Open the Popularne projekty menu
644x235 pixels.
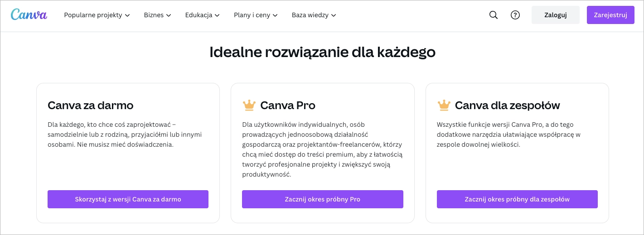[93, 15]
